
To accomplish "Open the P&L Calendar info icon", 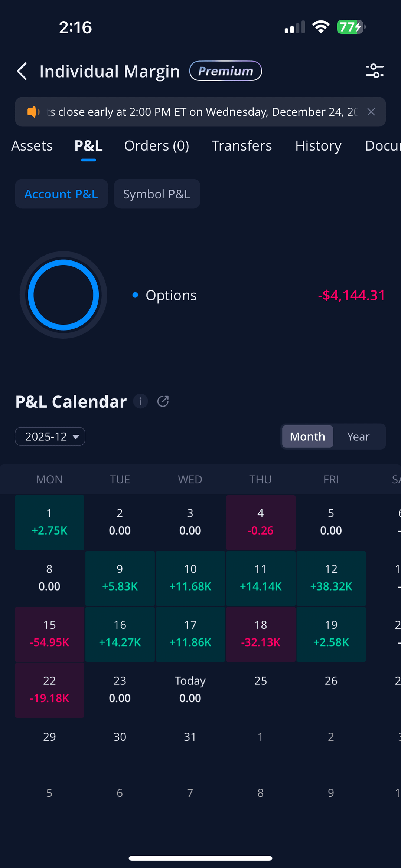I will click(x=140, y=401).
